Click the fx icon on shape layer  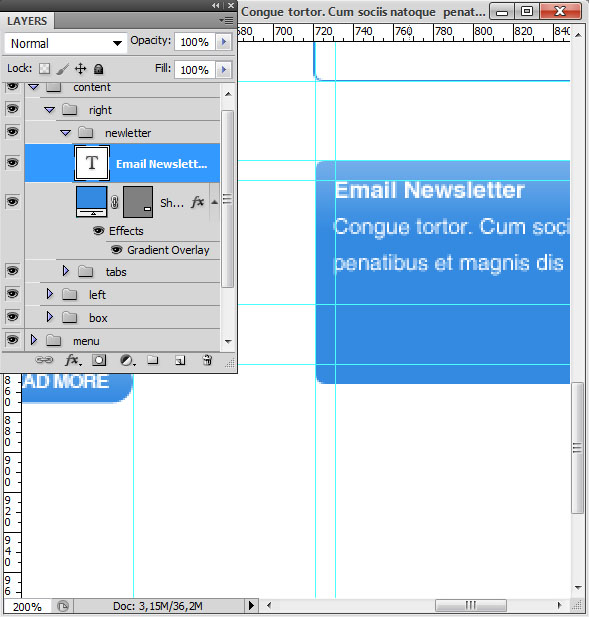pyautogui.click(x=198, y=202)
